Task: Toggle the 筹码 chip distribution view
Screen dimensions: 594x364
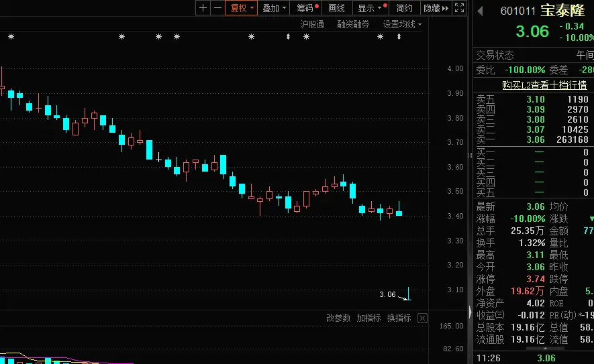Action: pyautogui.click(x=307, y=8)
